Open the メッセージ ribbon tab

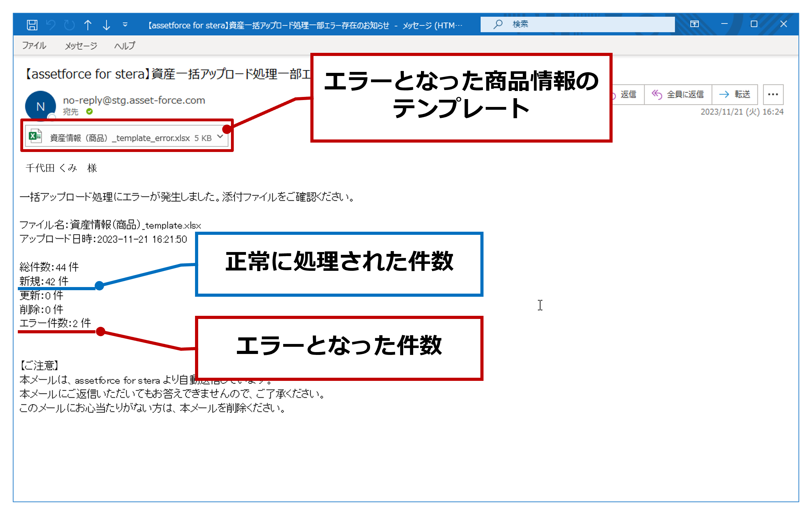tap(81, 46)
